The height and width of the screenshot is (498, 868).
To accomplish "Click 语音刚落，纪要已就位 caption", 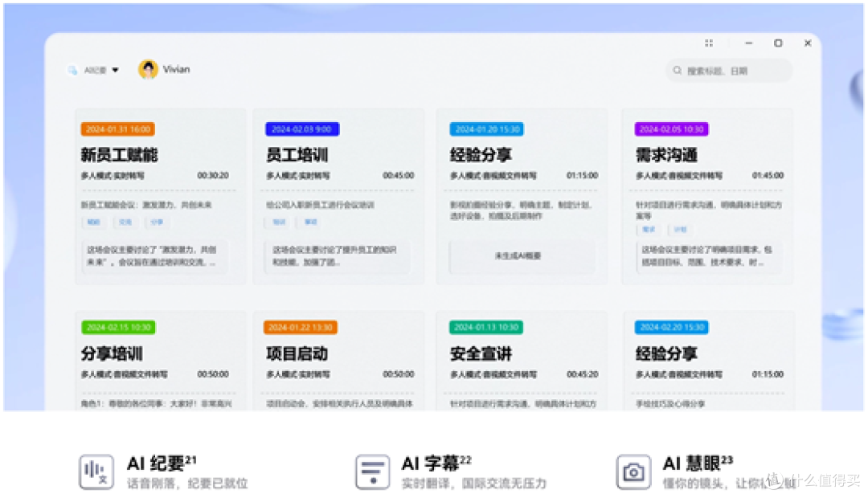I will [187, 484].
